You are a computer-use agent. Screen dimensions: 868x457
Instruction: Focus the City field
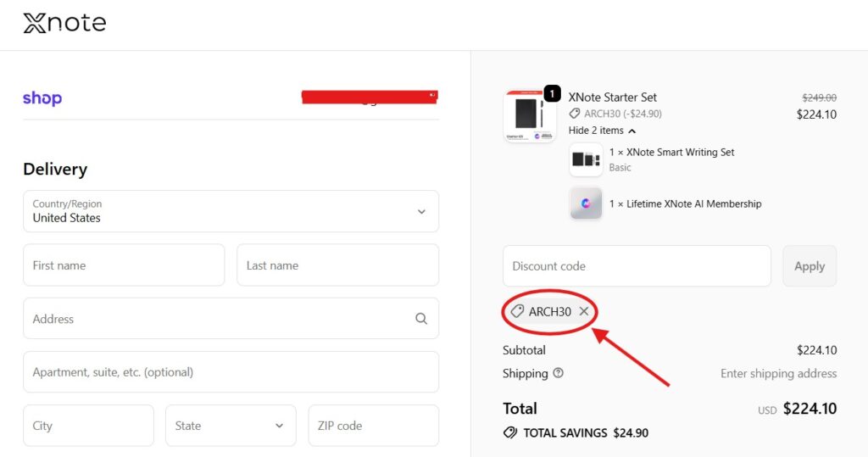pos(88,426)
